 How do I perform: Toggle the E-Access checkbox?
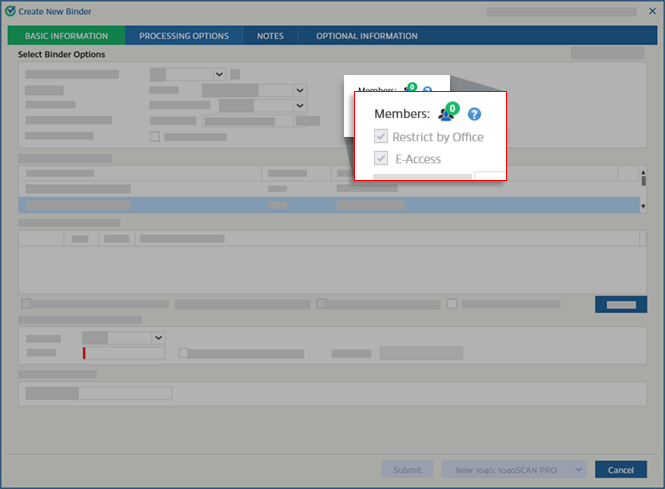pos(381,159)
